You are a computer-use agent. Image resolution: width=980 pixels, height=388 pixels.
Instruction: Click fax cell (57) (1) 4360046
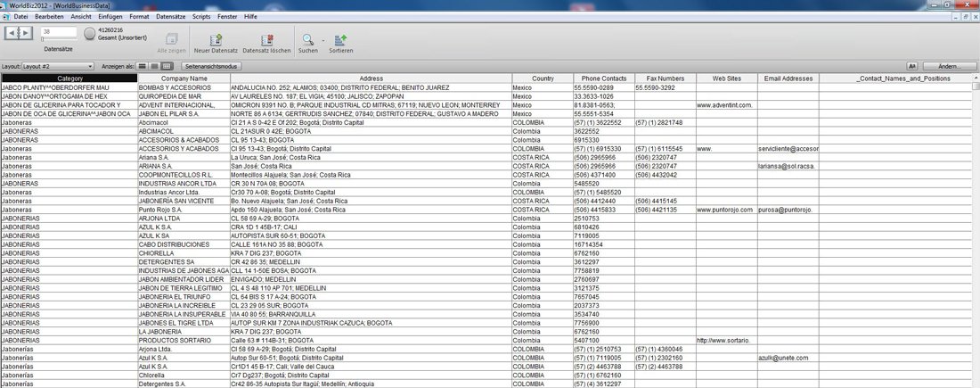click(665, 349)
